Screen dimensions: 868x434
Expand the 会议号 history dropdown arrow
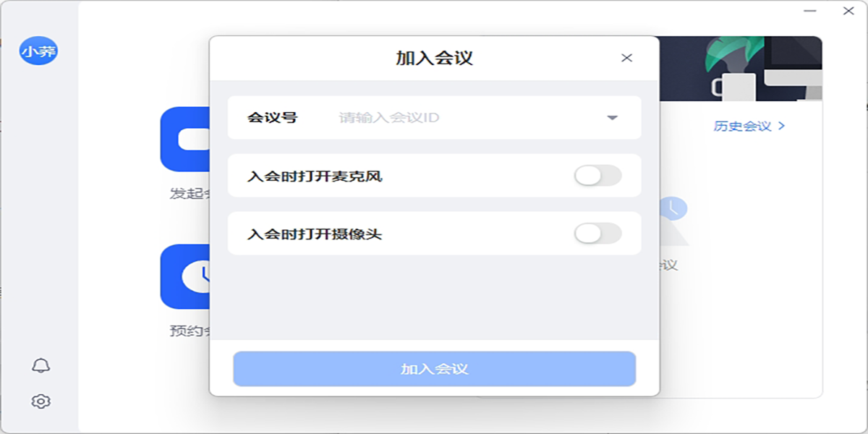click(612, 117)
